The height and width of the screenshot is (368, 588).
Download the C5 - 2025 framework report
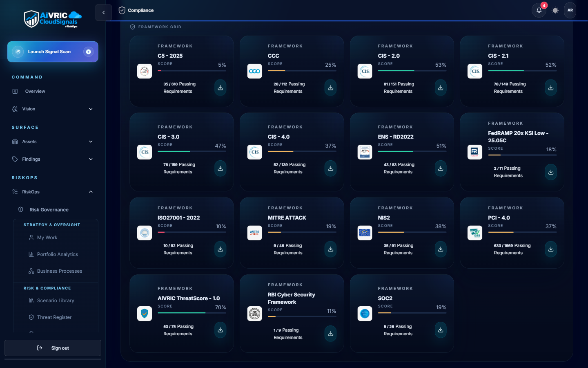(220, 88)
